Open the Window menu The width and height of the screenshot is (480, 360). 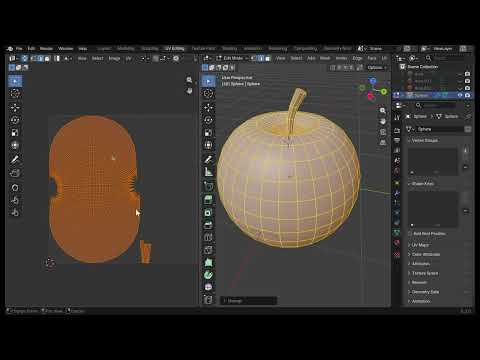tap(66, 49)
